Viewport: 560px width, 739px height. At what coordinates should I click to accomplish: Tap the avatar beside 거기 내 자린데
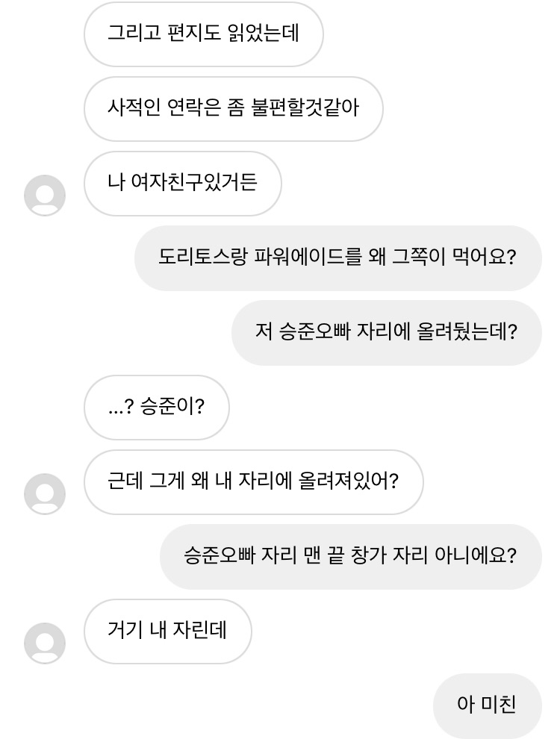(45, 643)
